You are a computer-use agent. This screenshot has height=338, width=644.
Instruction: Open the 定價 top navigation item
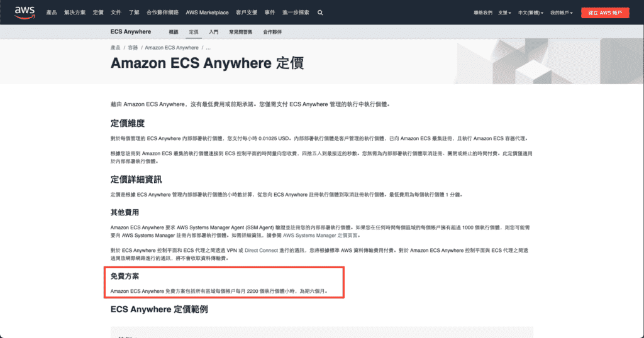[x=98, y=13]
